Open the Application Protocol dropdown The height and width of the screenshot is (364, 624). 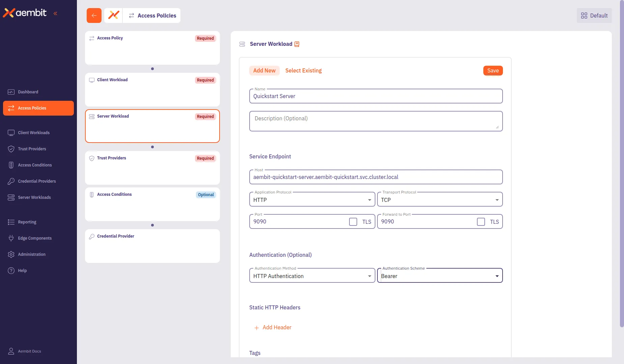(x=370, y=200)
